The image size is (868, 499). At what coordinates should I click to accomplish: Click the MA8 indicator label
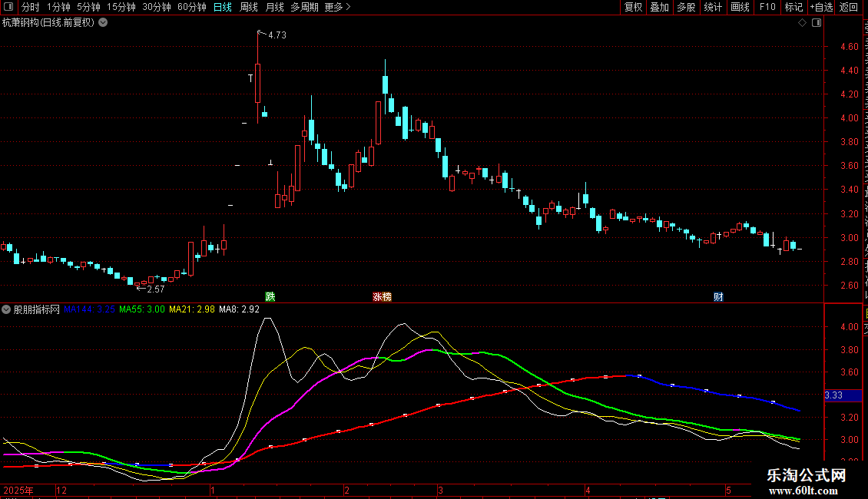pyautogui.click(x=239, y=309)
